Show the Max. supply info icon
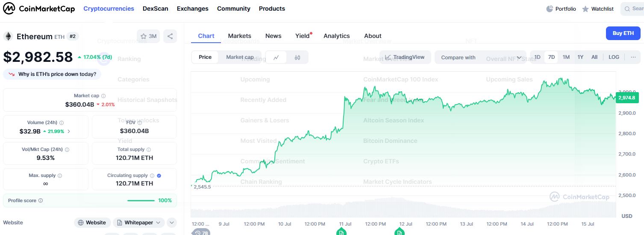This screenshot has width=644, height=235. pos(59,175)
